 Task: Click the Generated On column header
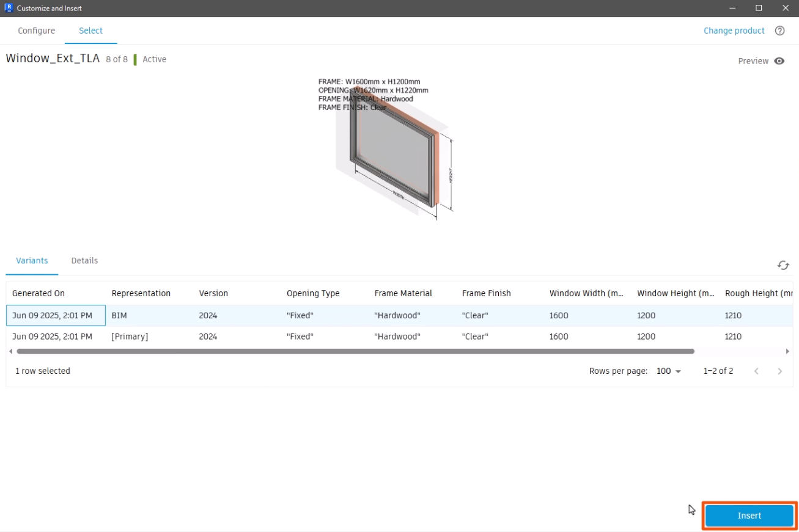(39, 293)
